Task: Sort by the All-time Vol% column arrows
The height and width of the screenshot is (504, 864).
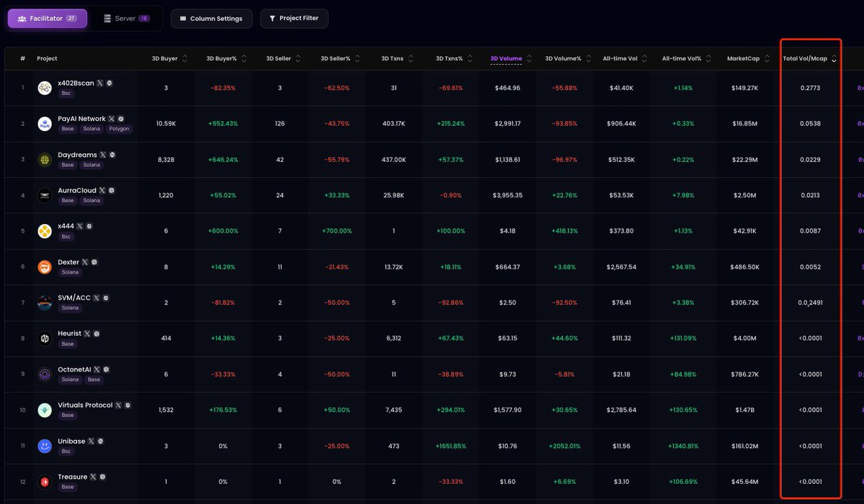Action: tap(708, 59)
